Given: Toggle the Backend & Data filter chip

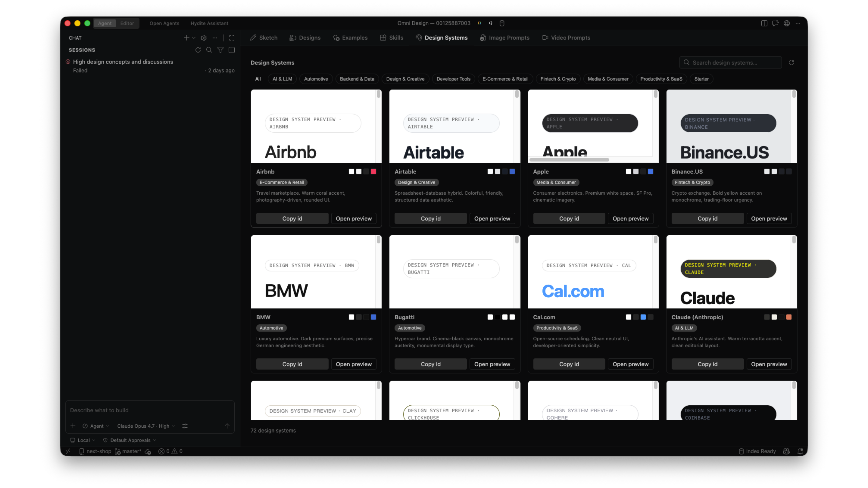Looking at the screenshot, I should pyautogui.click(x=357, y=79).
